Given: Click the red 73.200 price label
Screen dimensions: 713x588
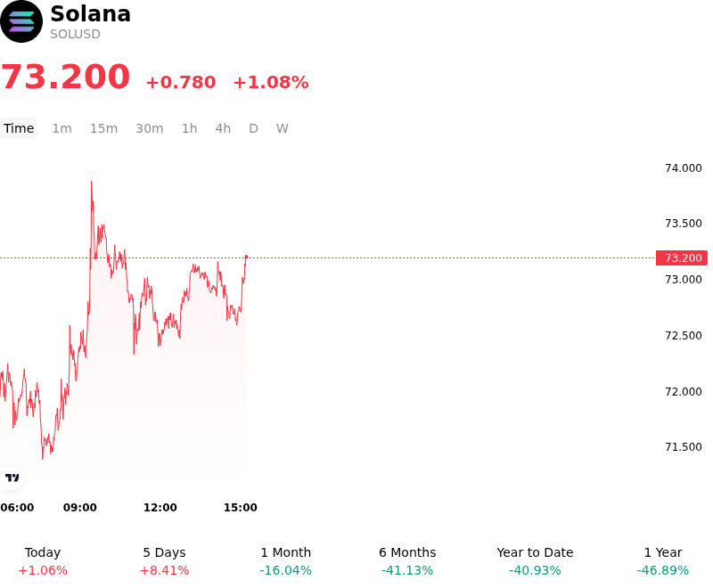Looking at the screenshot, I should pos(682,258).
